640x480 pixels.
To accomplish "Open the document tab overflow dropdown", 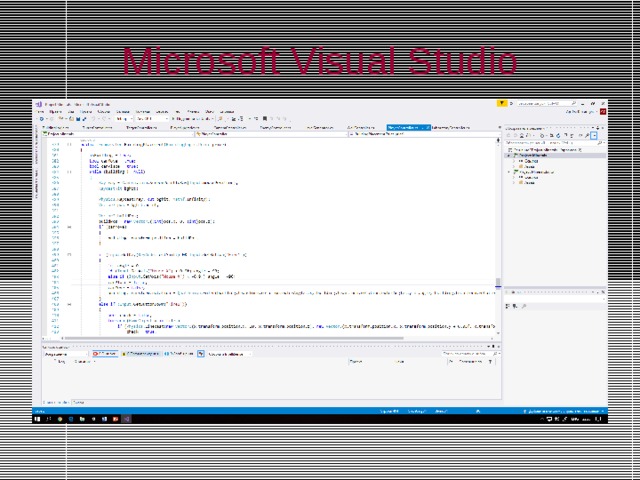I will [x=500, y=127].
